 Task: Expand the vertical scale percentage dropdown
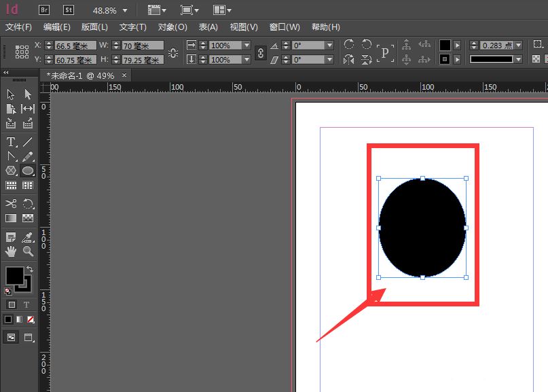[x=246, y=60]
